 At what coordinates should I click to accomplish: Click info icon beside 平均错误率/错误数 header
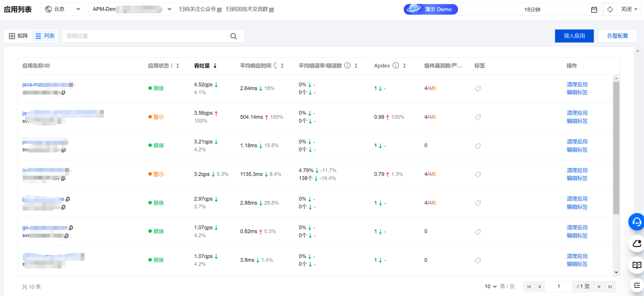tap(347, 66)
